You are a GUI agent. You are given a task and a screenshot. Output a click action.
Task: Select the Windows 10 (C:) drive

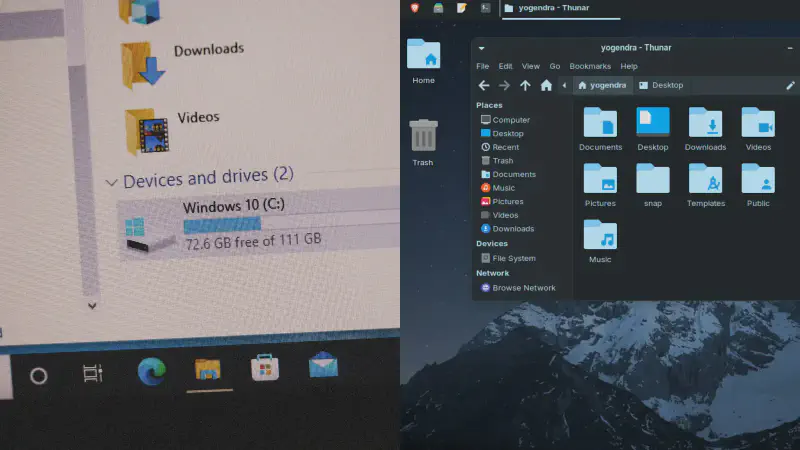(259, 224)
